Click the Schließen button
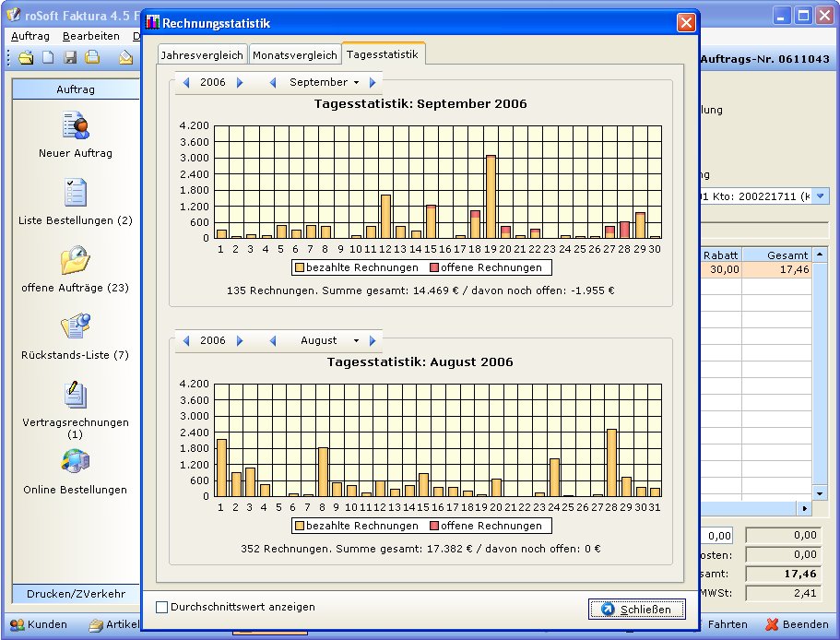840x640 pixels. click(x=636, y=610)
